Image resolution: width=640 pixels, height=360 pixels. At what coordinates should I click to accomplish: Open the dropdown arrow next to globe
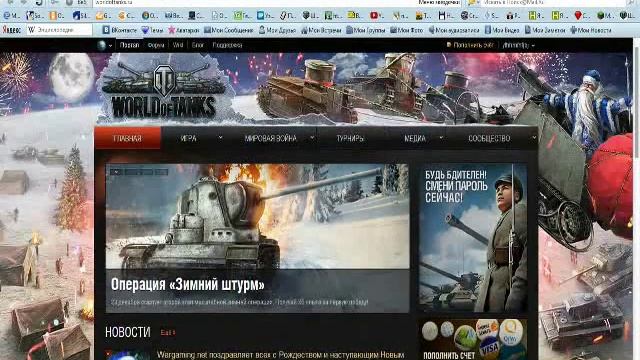click(110, 46)
